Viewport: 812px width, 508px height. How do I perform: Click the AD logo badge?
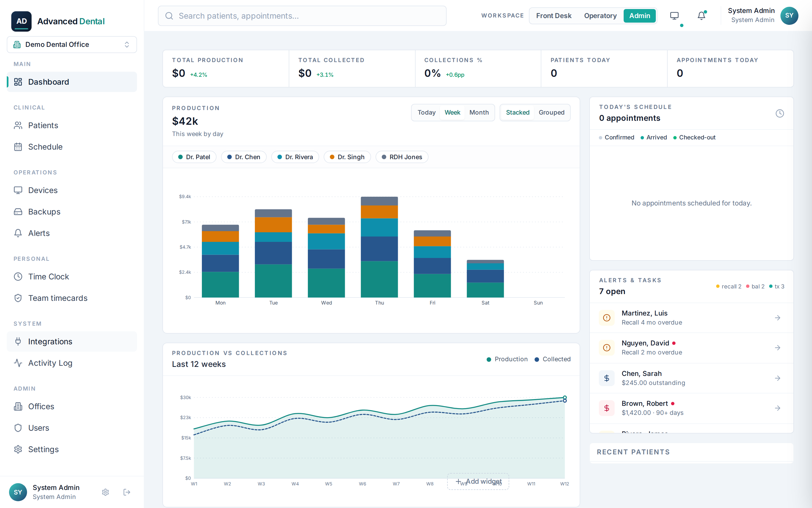[x=21, y=21]
